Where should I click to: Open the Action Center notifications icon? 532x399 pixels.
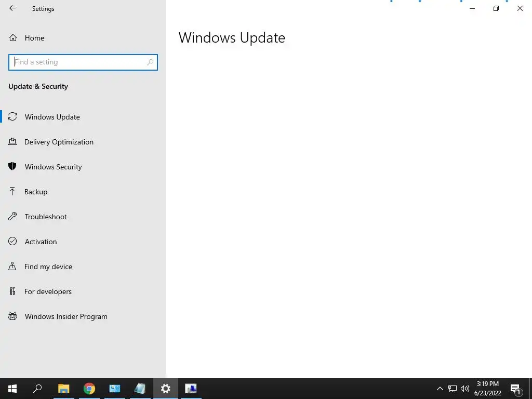pyautogui.click(x=515, y=389)
